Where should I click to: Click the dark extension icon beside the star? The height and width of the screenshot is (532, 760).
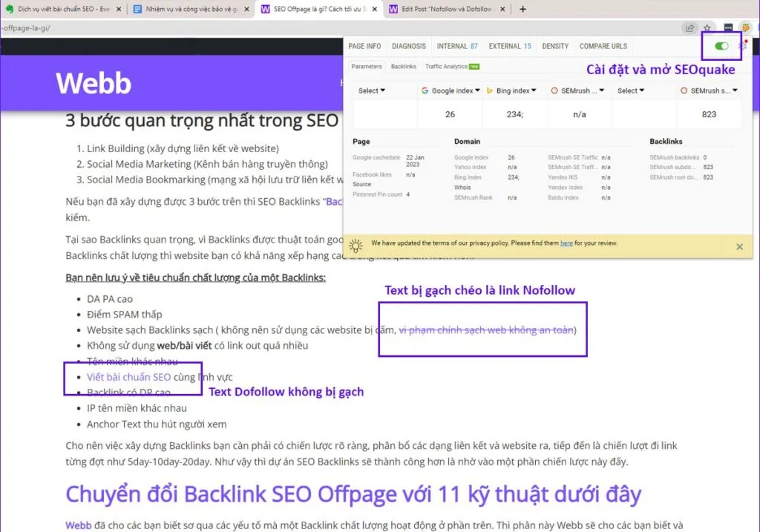pyautogui.click(x=728, y=27)
